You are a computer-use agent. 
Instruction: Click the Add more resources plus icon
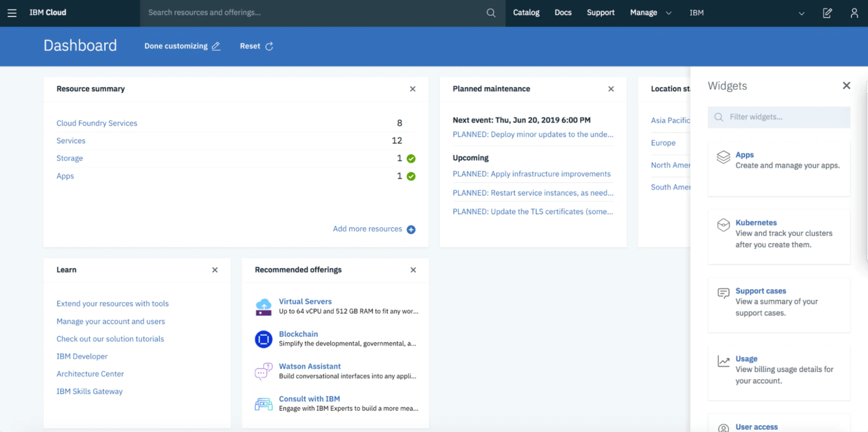(x=412, y=230)
